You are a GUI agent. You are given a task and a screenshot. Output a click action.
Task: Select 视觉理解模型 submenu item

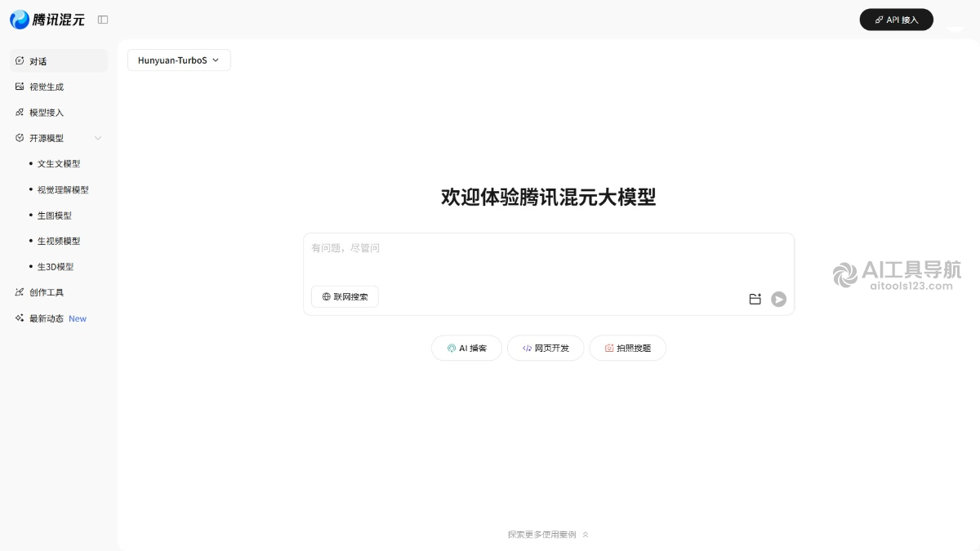(x=63, y=189)
